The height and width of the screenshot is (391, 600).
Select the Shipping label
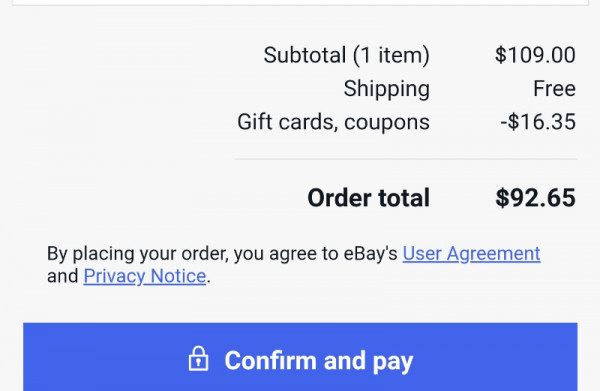386,89
